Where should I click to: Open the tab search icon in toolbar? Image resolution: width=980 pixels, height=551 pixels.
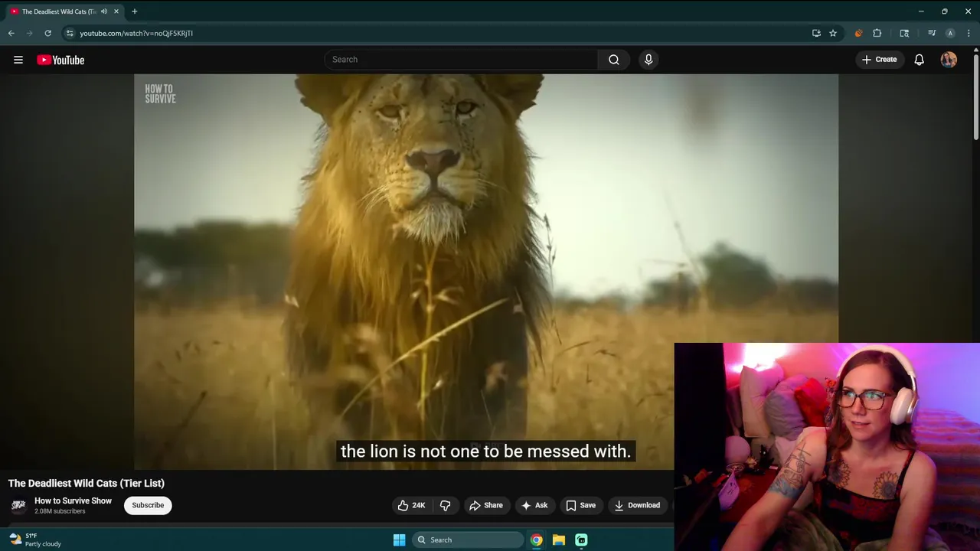pos(904,33)
